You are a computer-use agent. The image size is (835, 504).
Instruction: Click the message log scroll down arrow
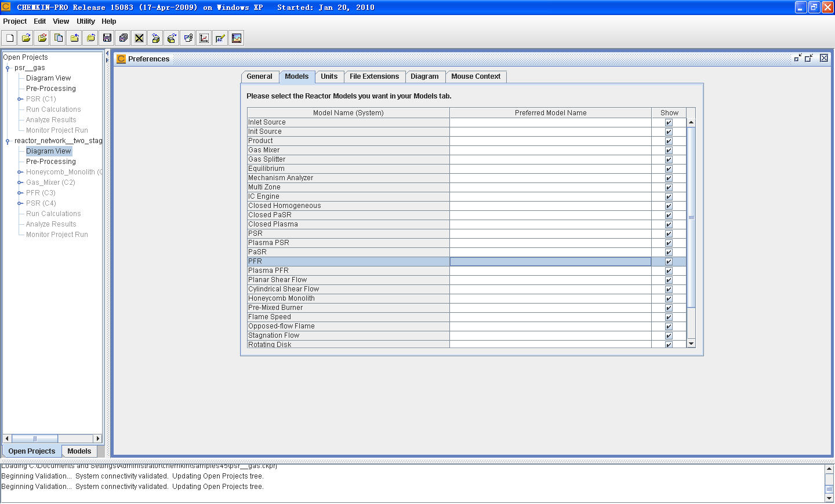829,498
